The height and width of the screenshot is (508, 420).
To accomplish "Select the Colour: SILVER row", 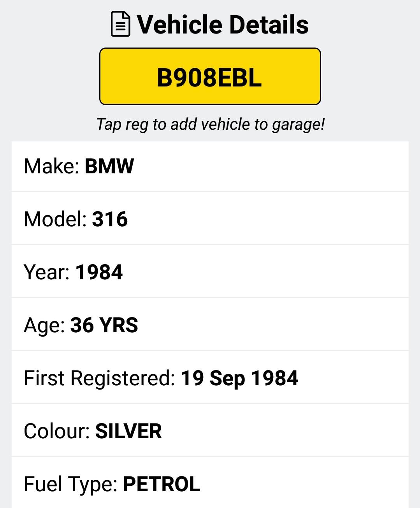I will click(210, 431).
